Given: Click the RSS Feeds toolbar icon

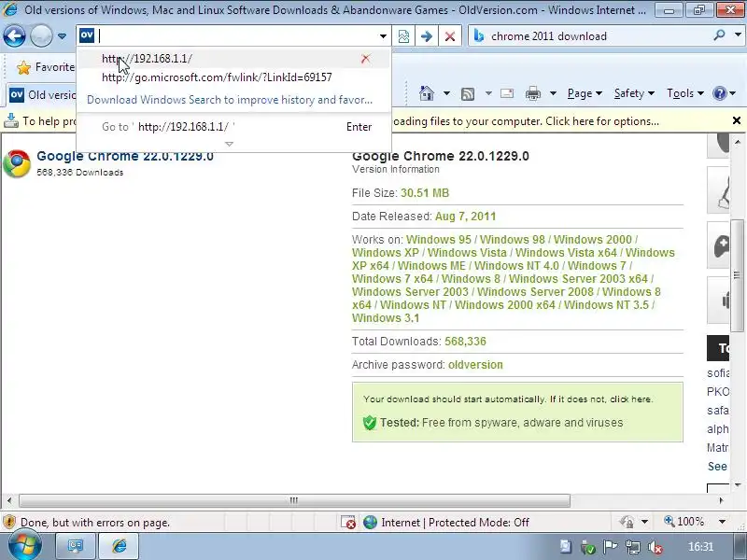Looking at the screenshot, I should tap(468, 94).
